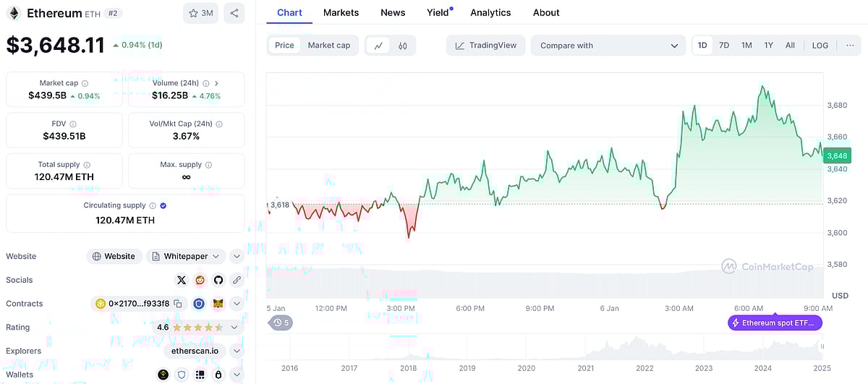Open the etherscan.io explorer link

[x=195, y=351]
